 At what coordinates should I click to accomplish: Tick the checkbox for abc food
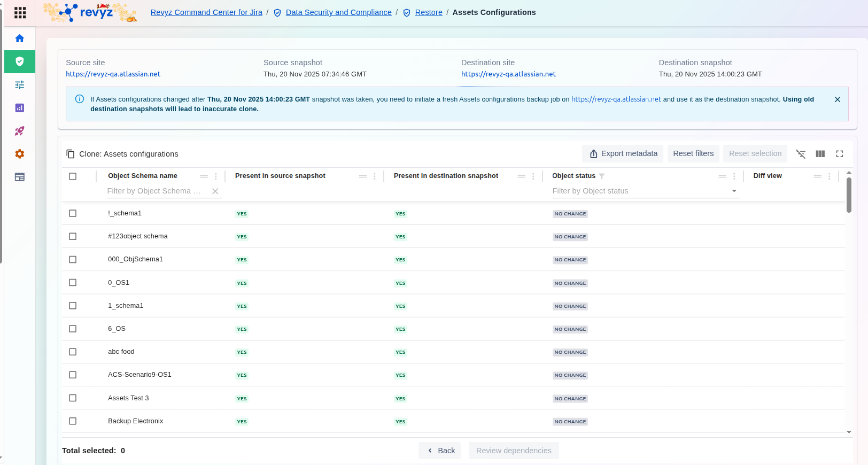[x=73, y=352]
